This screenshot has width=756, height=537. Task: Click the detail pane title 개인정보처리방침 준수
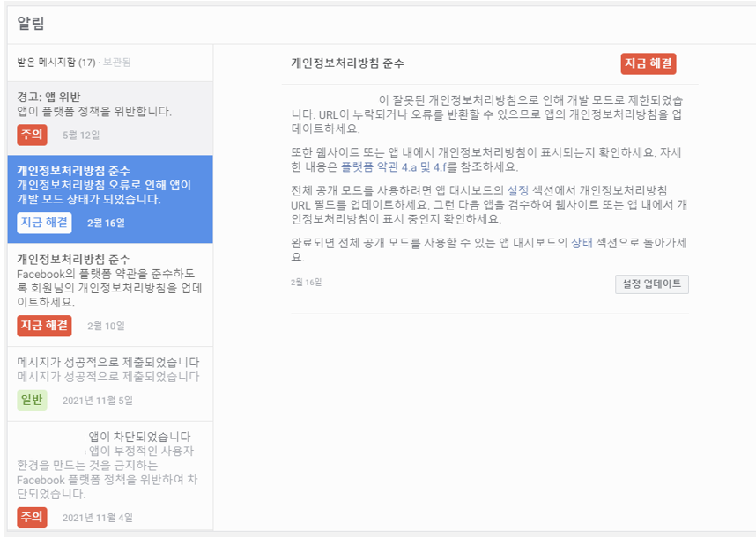[347, 63]
